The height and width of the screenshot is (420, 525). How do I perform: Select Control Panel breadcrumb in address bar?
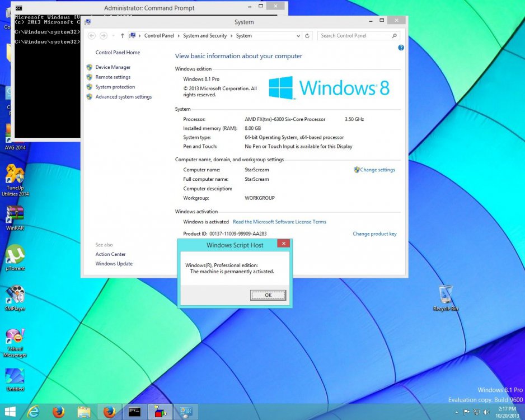(159, 35)
